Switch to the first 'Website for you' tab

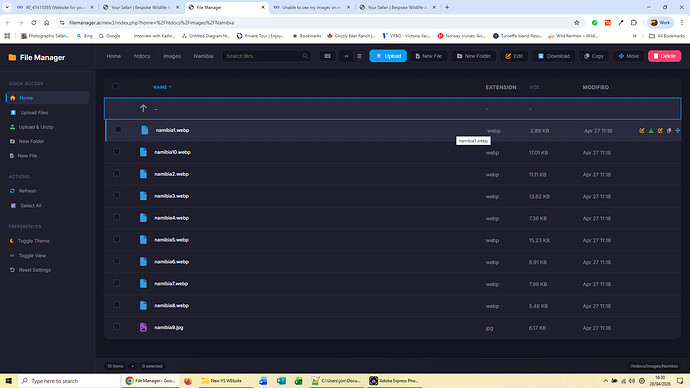[54, 7]
